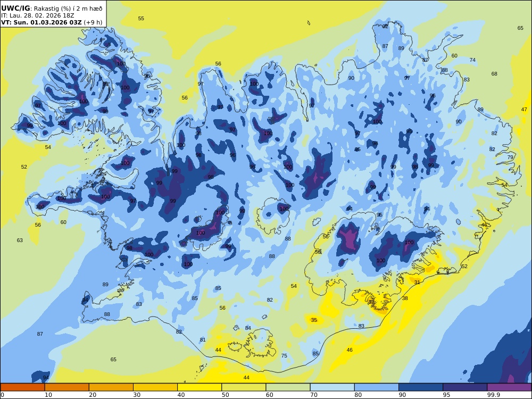
Task: Click the '10' legend tick label
Action: click(x=48, y=395)
